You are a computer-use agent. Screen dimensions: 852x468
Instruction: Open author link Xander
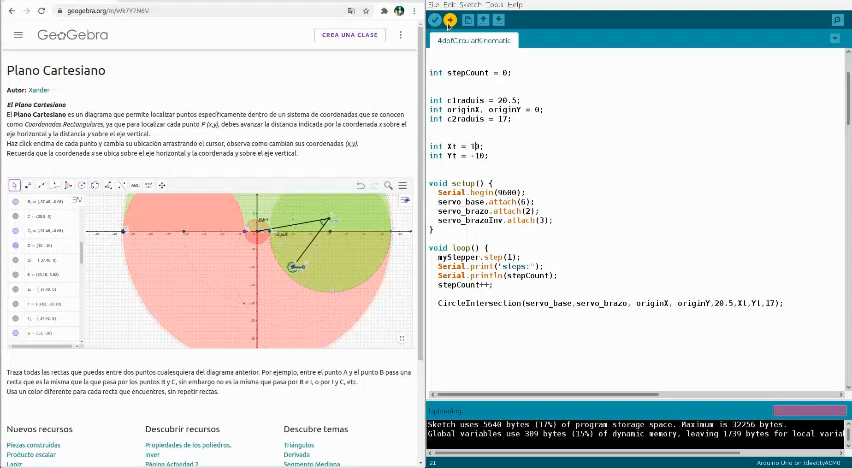pyautogui.click(x=39, y=90)
